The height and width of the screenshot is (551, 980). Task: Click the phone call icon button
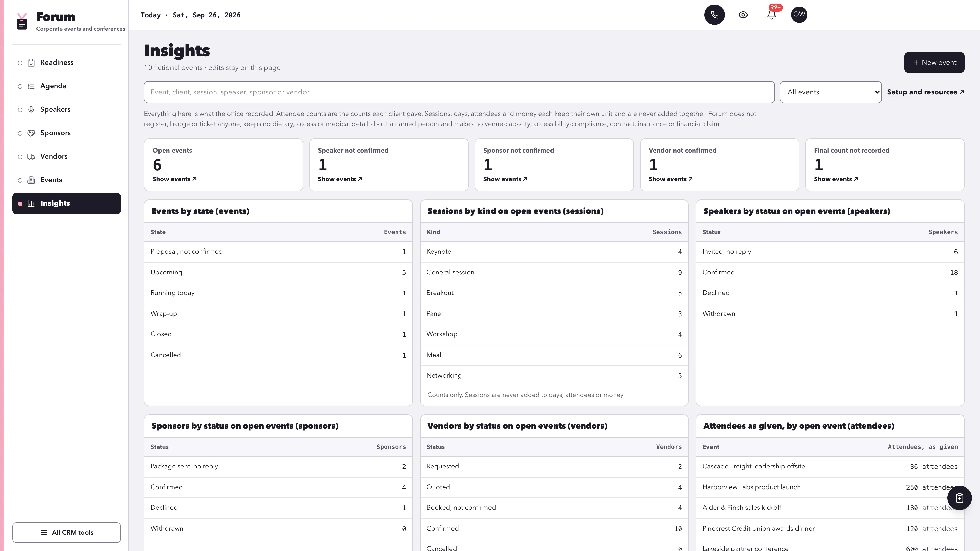pyautogui.click(x=714, y=15)
